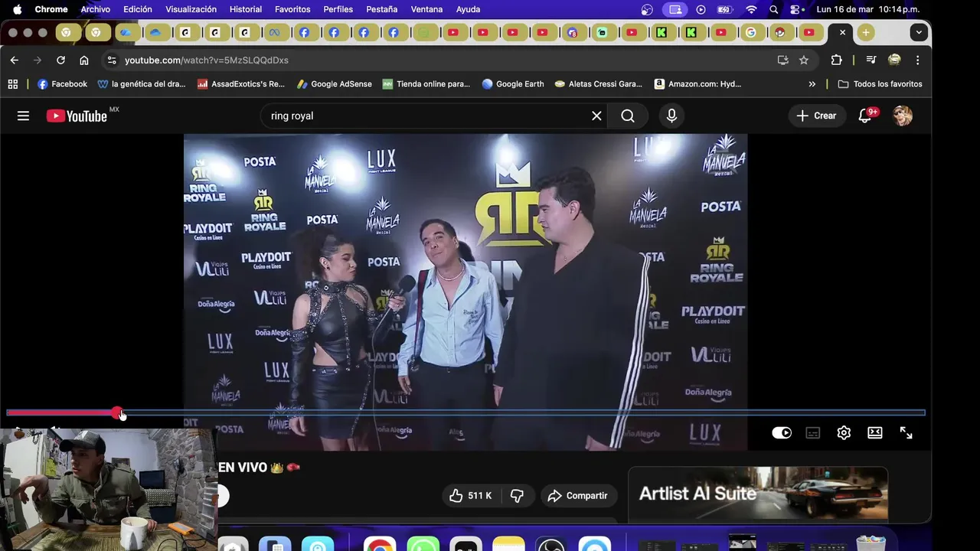Go forward in Chrome history

pyautogui.click(x=37, y=60)
